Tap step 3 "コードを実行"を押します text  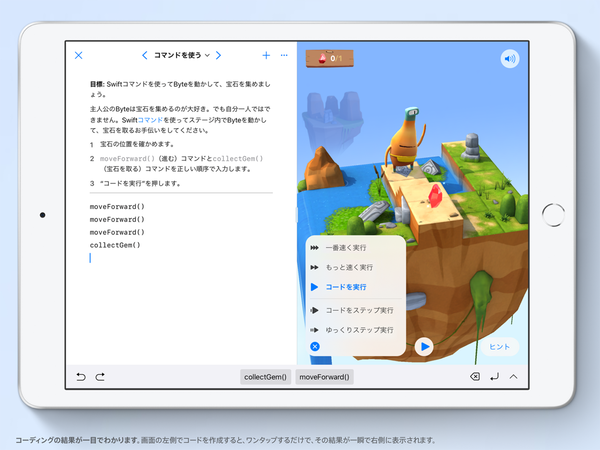coord(140,183)
